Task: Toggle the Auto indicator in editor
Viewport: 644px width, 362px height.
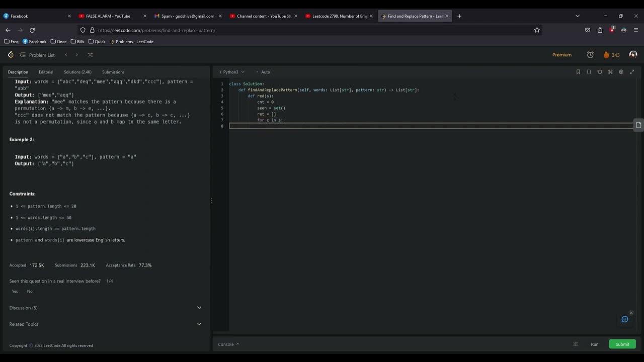Action: tap(263, 72)
